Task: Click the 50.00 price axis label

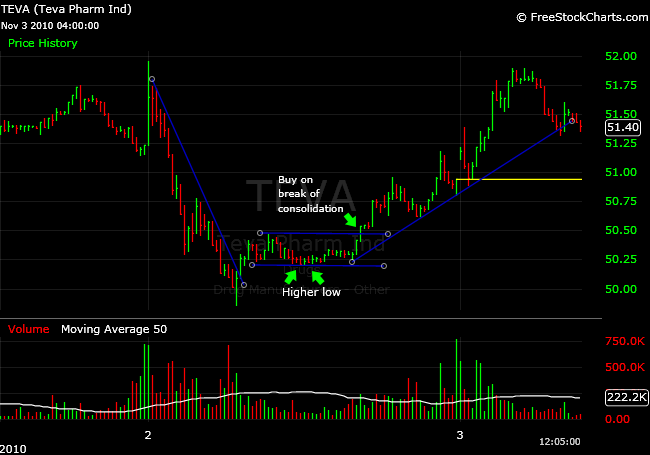Action: pyautogui.click(x=621, y=289)
